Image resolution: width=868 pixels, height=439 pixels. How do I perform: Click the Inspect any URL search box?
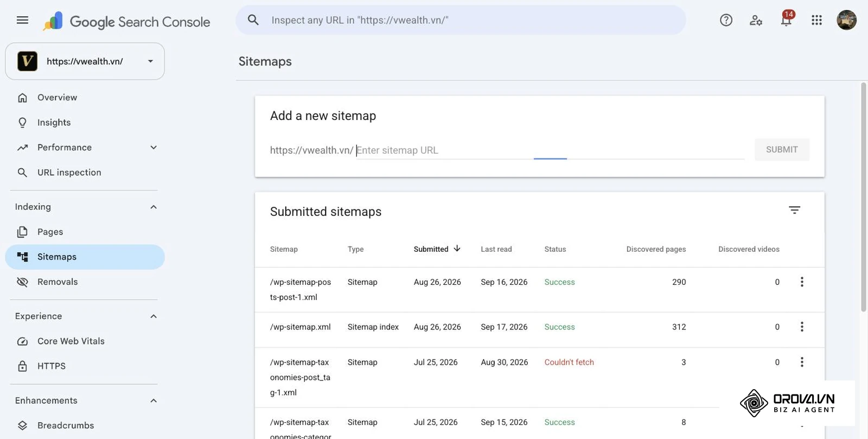pos(461,20)
